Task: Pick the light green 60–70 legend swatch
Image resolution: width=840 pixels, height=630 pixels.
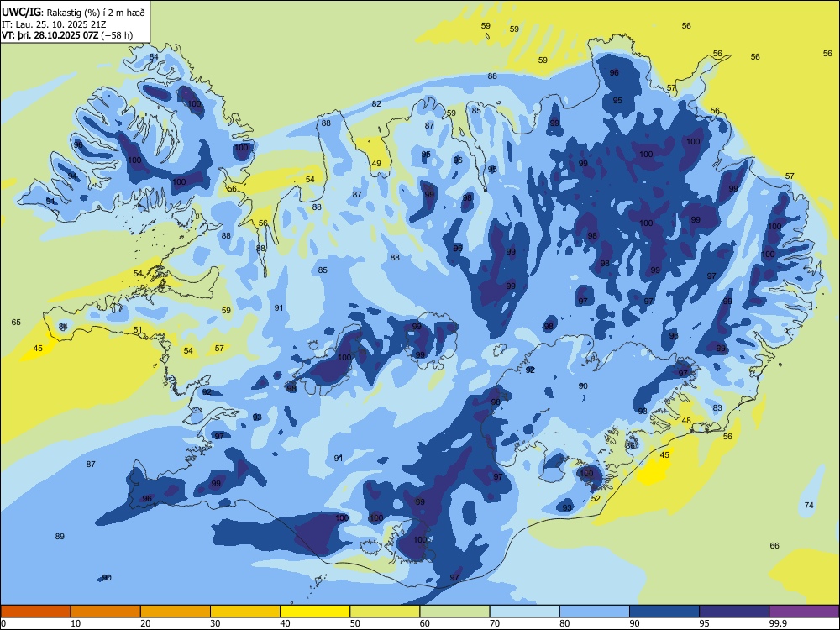Action: coord(454,612)
